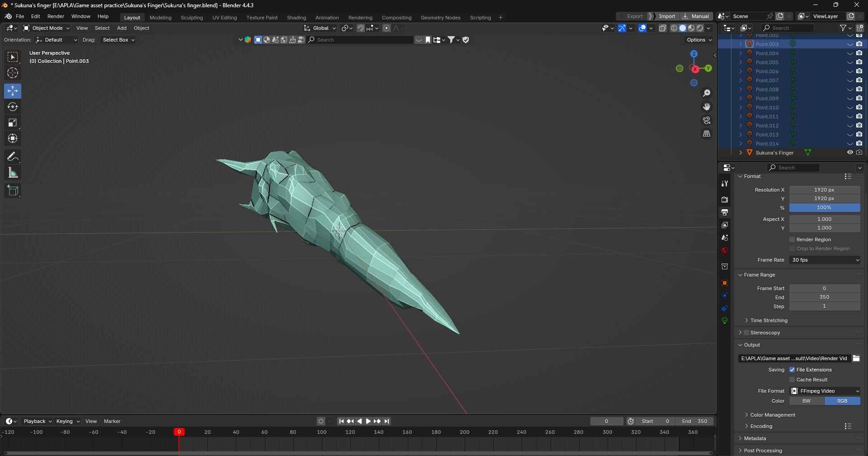868x456 pixels.
Task: Enable Render Region checkbox
Action: pyautogui.click(x=792, y=240)
